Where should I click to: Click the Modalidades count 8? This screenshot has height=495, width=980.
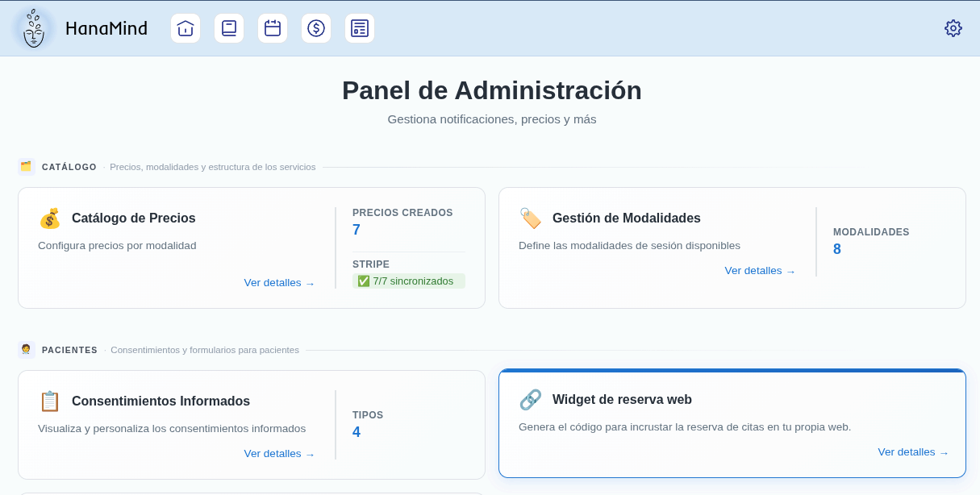tap(837, 250)
